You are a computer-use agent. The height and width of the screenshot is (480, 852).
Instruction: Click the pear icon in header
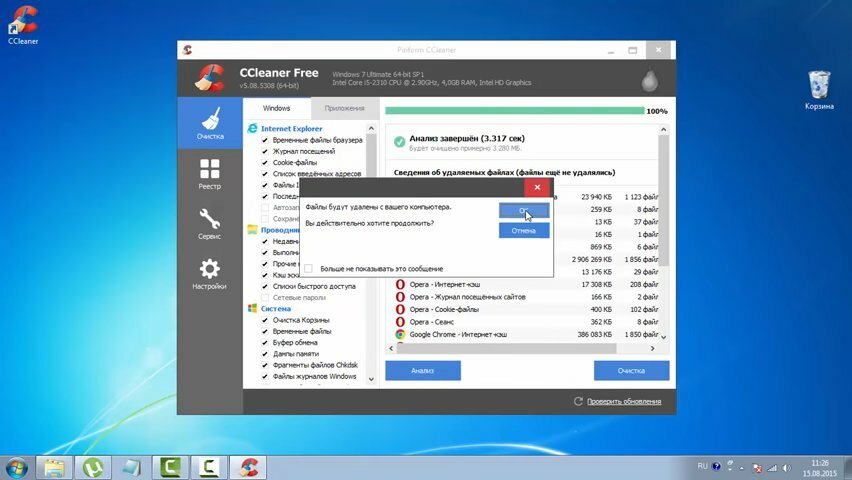pos(650,79)
